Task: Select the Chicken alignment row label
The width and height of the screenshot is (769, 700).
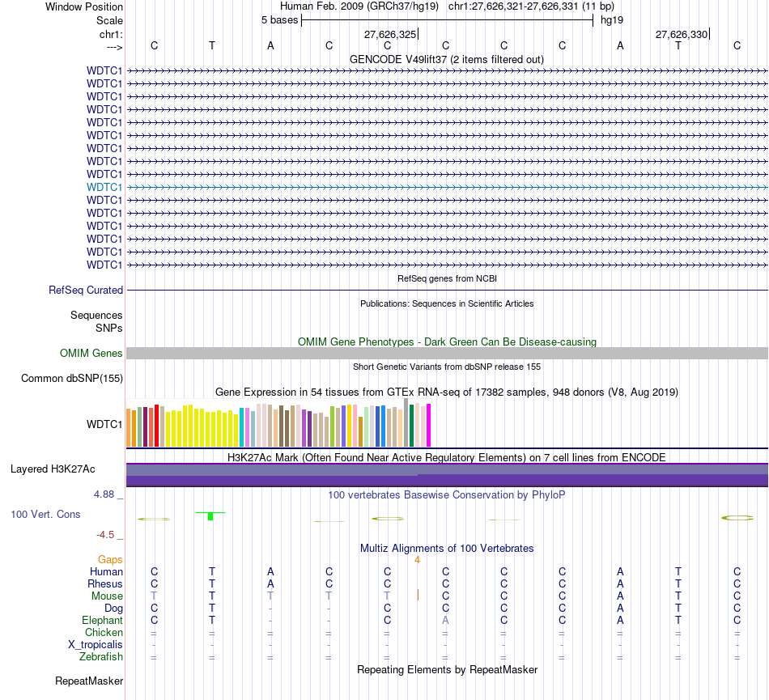Action: [104, 632]
